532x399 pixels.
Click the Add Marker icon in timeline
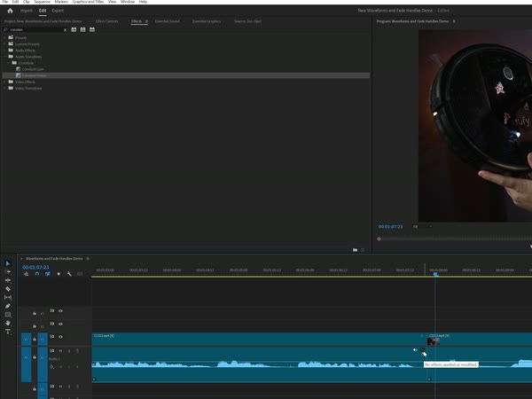pos(59,274)
